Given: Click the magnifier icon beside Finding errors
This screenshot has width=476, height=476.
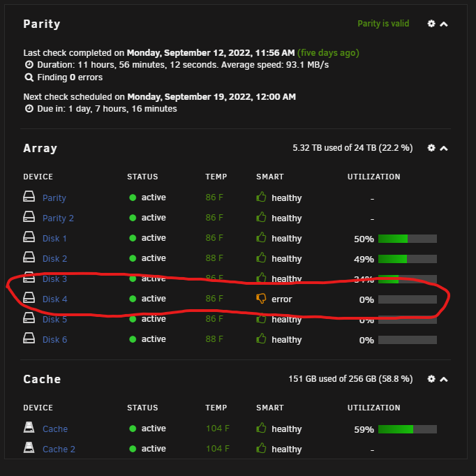Looking at the screenshot, I should (29, 77).
